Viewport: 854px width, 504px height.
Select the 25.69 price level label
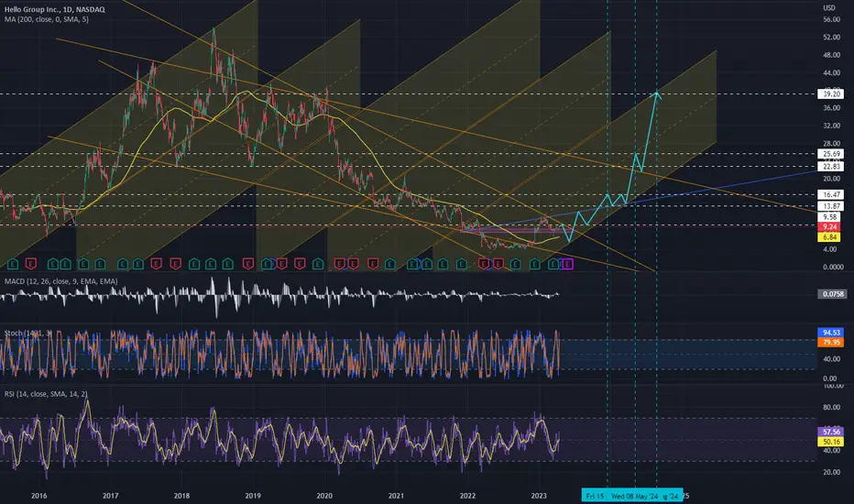830,154
